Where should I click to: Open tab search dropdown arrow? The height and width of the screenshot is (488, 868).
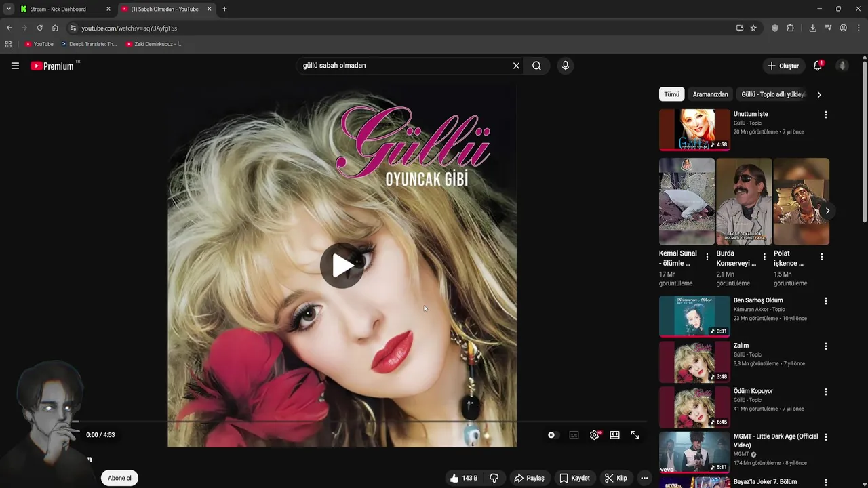[8, 9]
